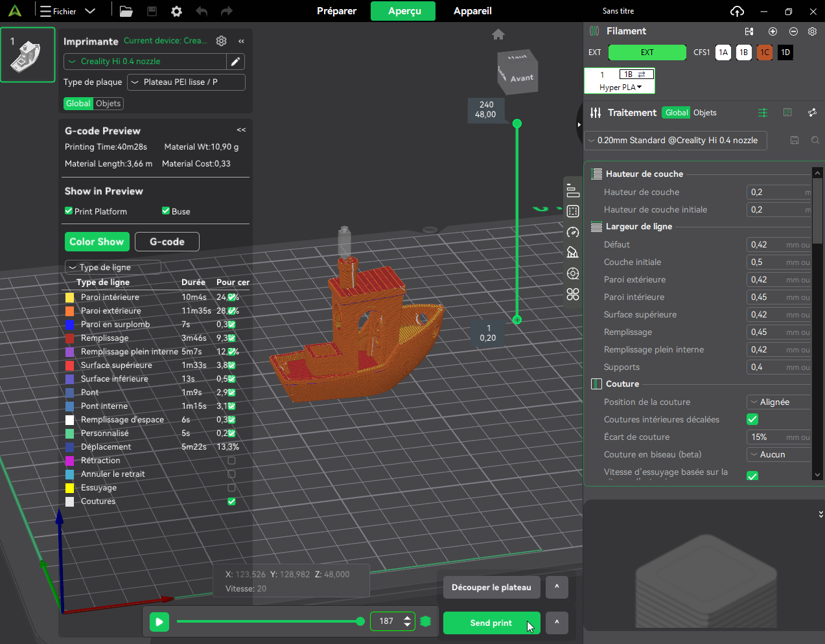This screenshot has height=644, width=825.
Task: Open a project with the folder icon
Action: (126, 11)
